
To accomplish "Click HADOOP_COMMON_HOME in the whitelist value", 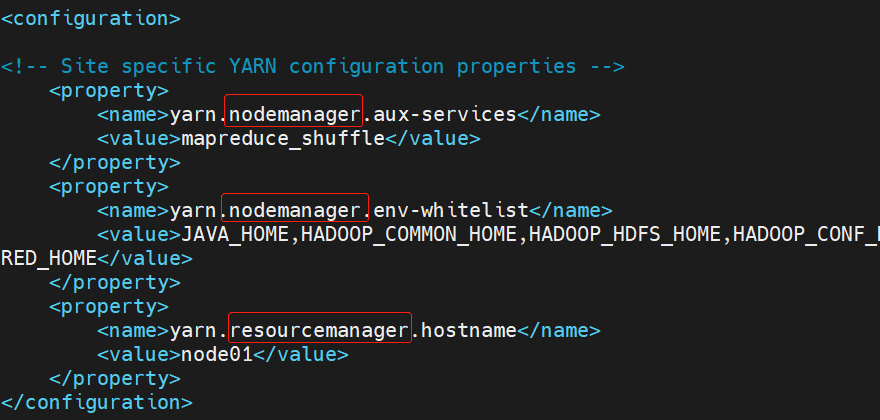I will click(409, 235).
